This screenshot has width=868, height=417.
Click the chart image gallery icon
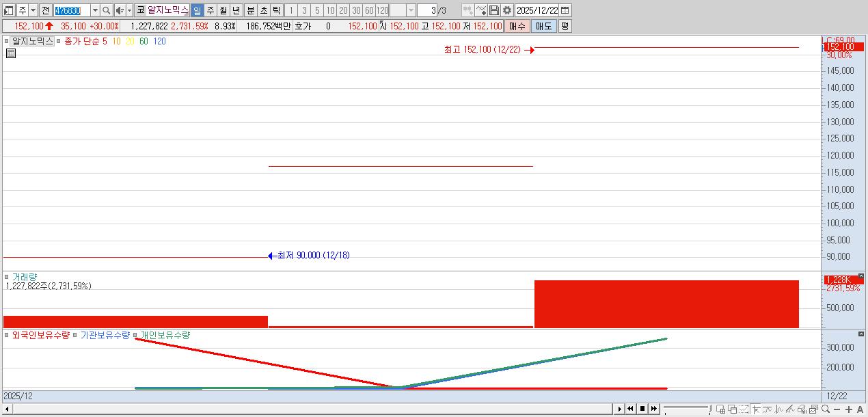pos(813,409)
